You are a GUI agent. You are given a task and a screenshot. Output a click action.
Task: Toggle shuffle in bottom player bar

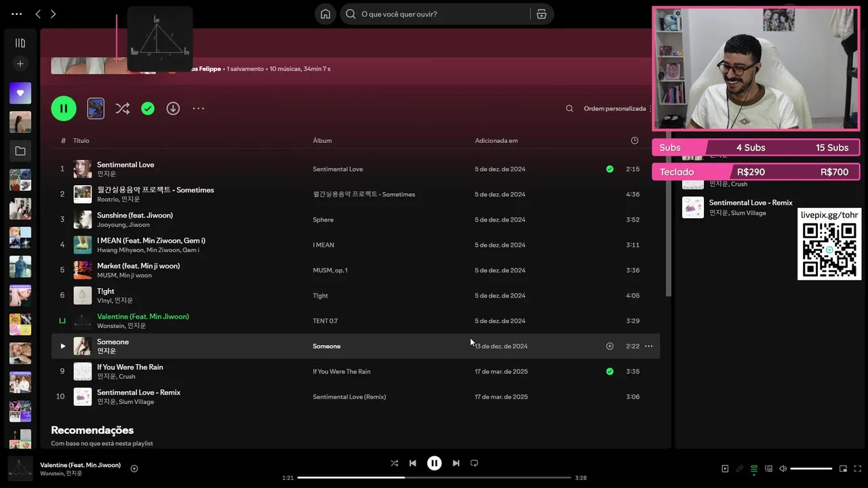pos(394,463)
